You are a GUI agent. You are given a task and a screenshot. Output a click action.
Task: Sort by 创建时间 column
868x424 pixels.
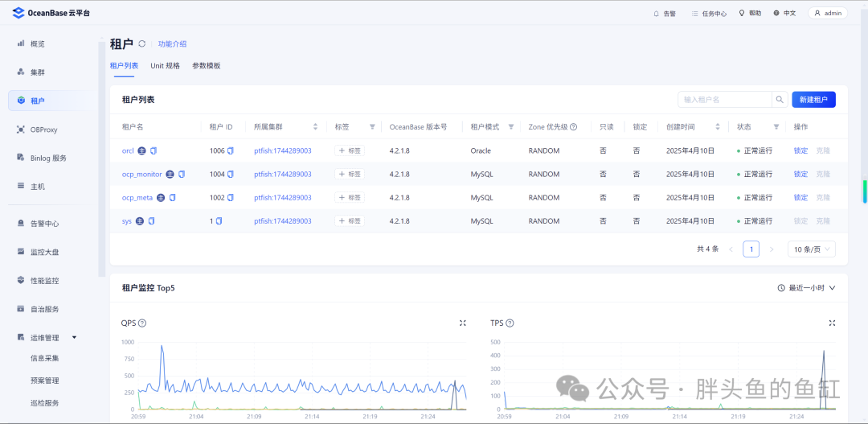718,127
